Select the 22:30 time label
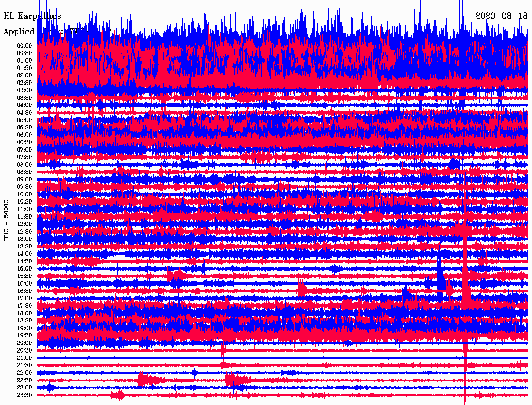The image size is (532, 405). [24, 380]
